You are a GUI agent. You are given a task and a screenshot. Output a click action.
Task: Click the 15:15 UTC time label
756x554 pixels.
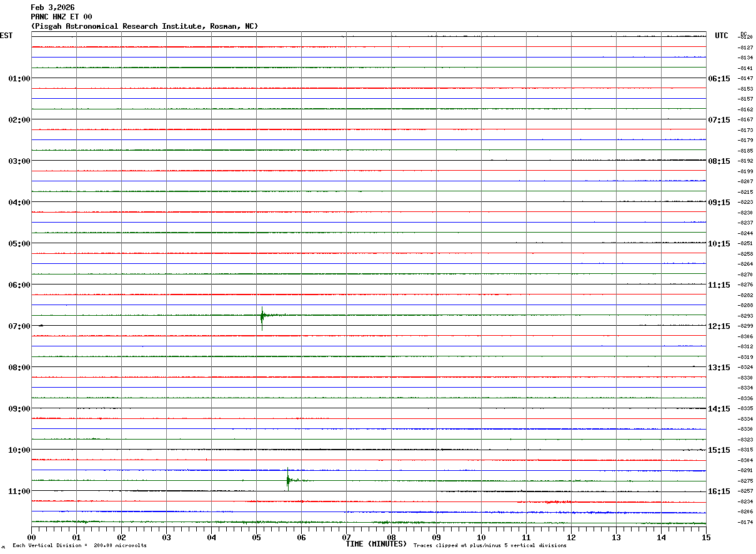719,450
